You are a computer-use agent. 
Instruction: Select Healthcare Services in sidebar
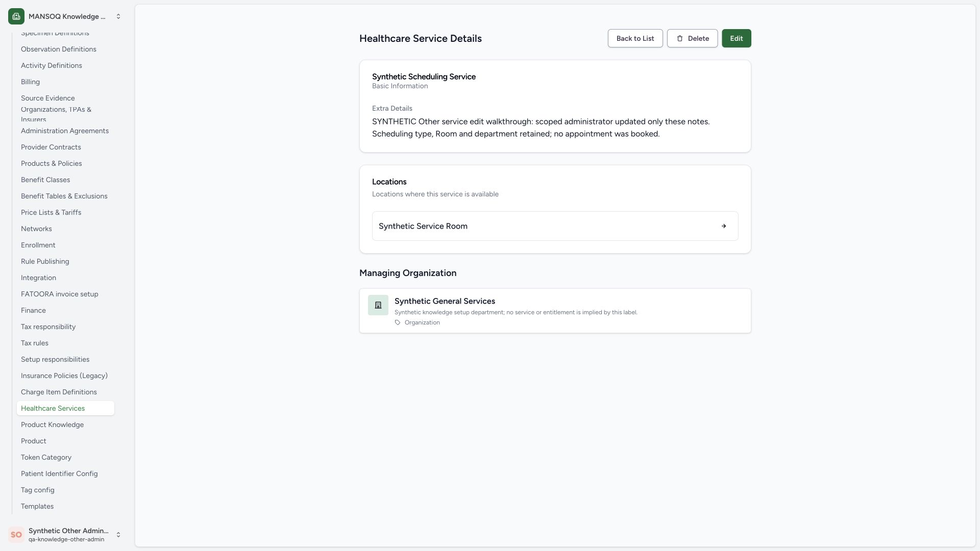click(x=65, y=408)
